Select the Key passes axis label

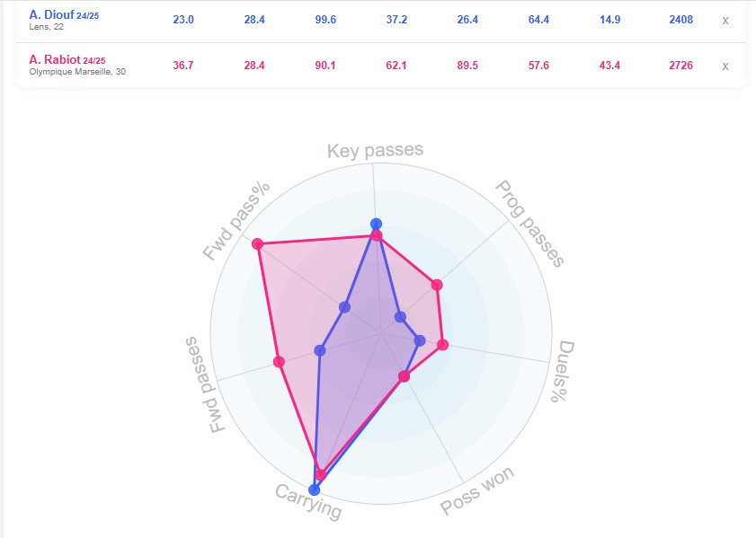(x=375, y=151)
